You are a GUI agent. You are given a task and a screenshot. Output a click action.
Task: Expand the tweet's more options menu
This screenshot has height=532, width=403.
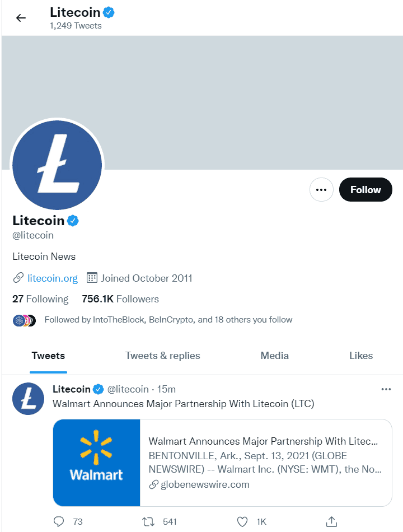(x=386, y=389)
